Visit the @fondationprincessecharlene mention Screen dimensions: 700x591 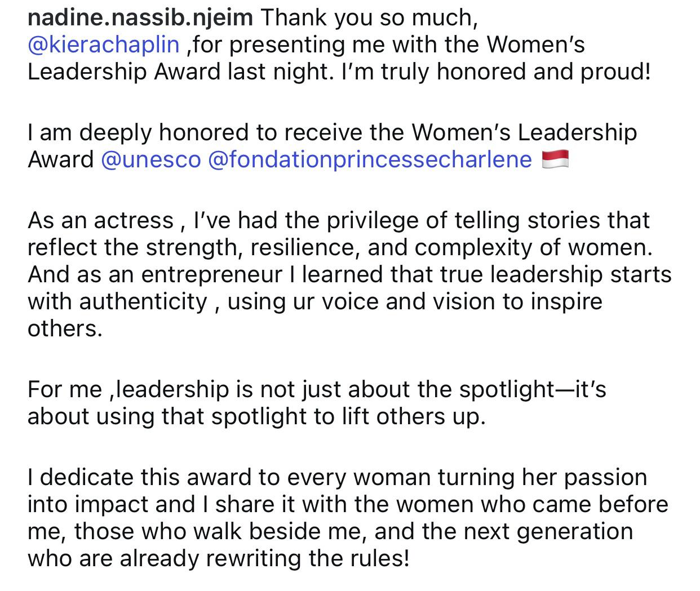click(x=370, y=159)
